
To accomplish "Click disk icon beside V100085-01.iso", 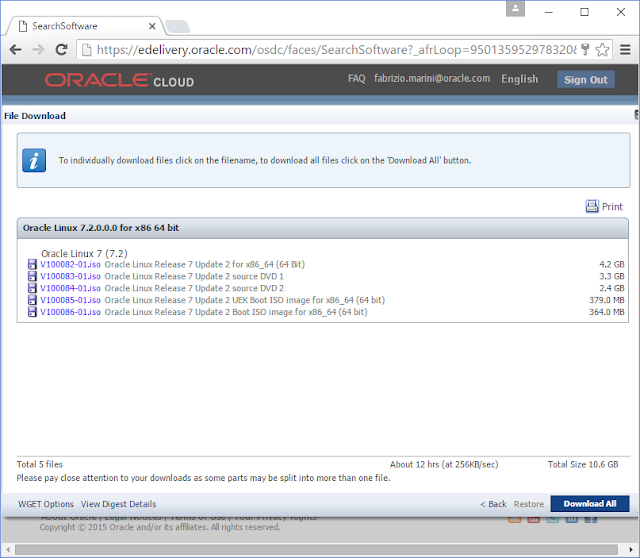I will pos(32,300).
